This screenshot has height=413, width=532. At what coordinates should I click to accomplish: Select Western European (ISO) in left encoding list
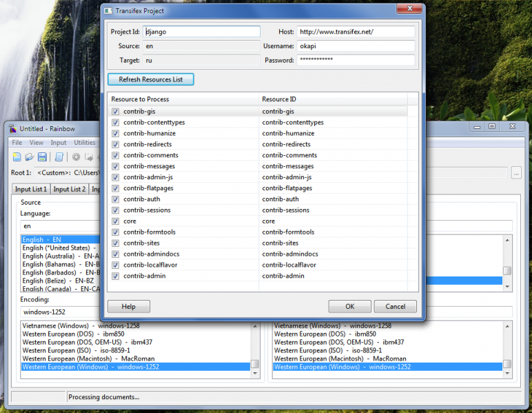click(136, 350)
